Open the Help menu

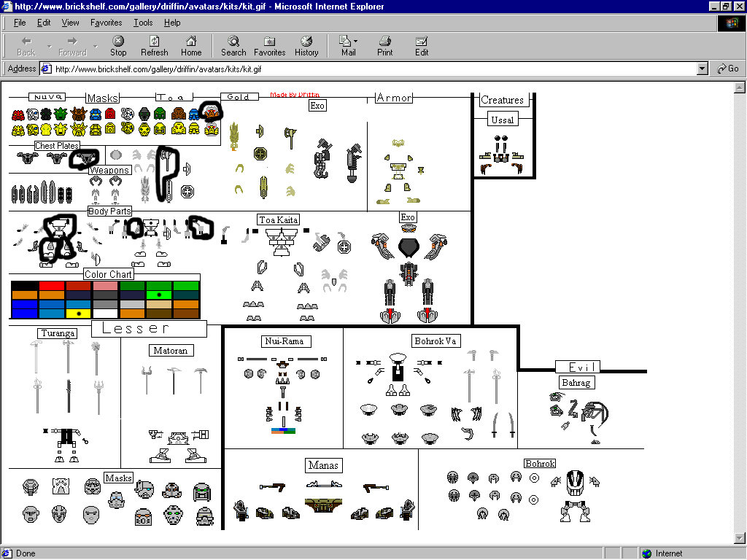click(172, 23)
